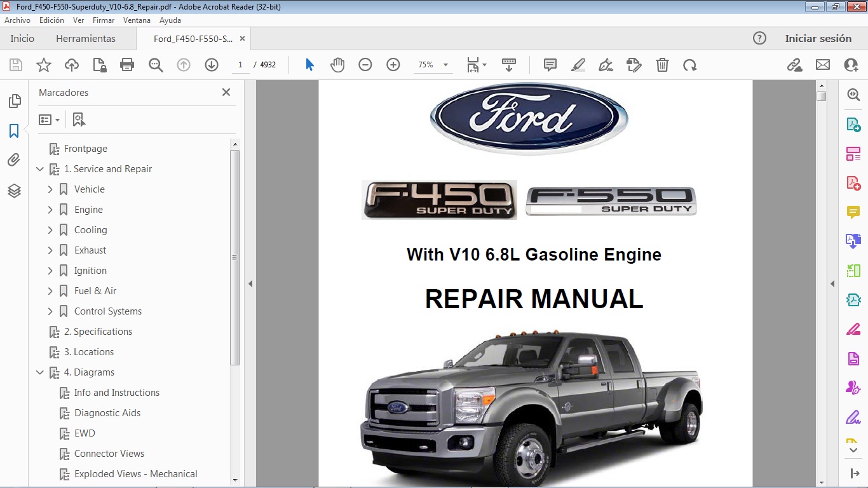Click the share link icon in the toolbar
This screenshot has height=488, width=868.
[x=794, y=64]
